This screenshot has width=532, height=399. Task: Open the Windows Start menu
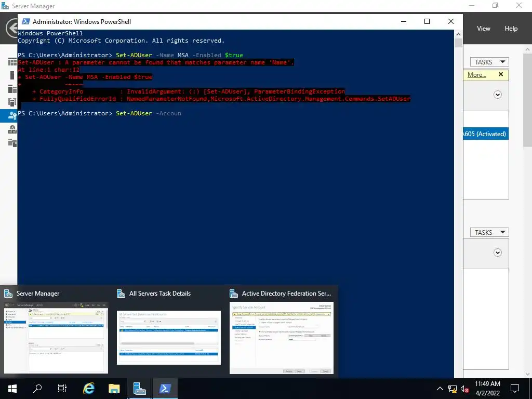(12, 389)
